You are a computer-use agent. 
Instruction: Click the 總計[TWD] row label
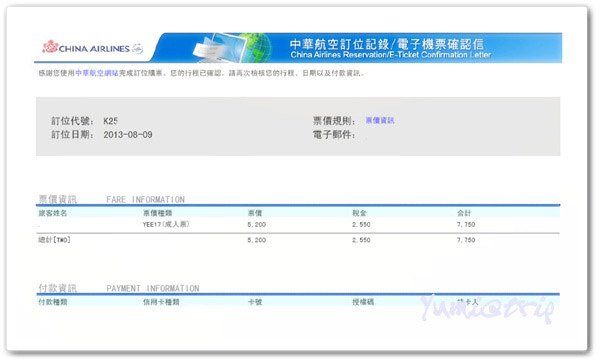(54, 240)
